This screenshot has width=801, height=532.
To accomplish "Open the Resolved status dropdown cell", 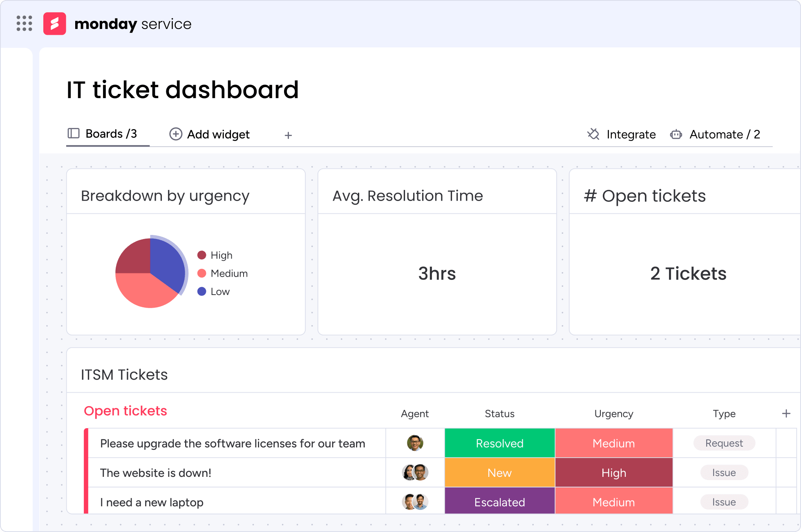I will click(499, 443).
